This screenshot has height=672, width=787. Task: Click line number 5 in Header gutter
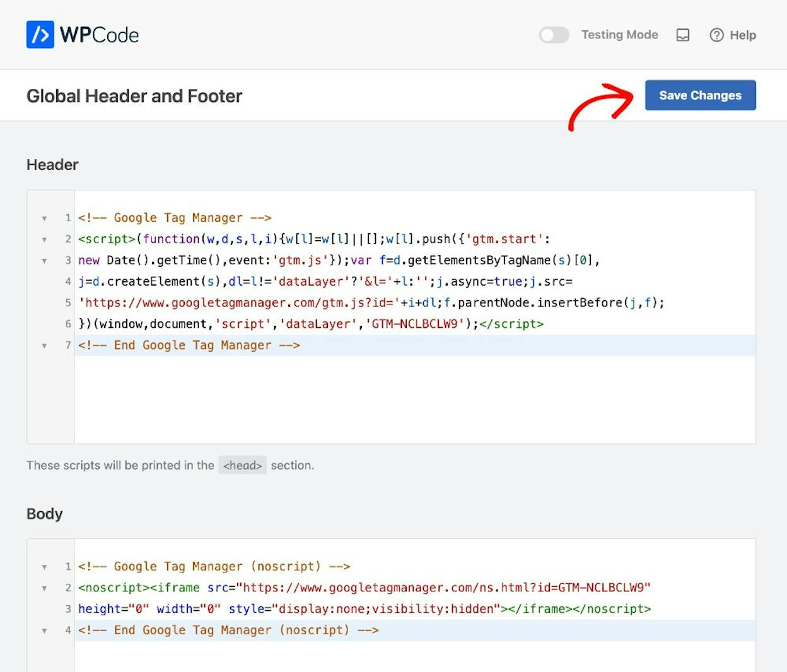coord(68,303)
